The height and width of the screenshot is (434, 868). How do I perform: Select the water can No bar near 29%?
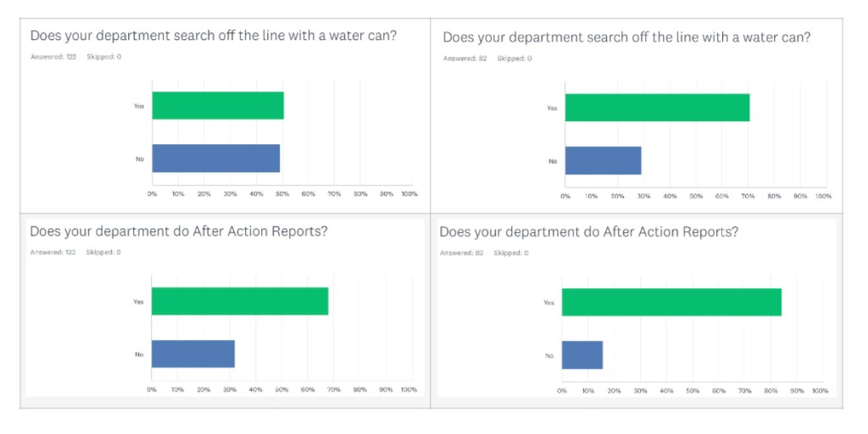tap(603, 160)
